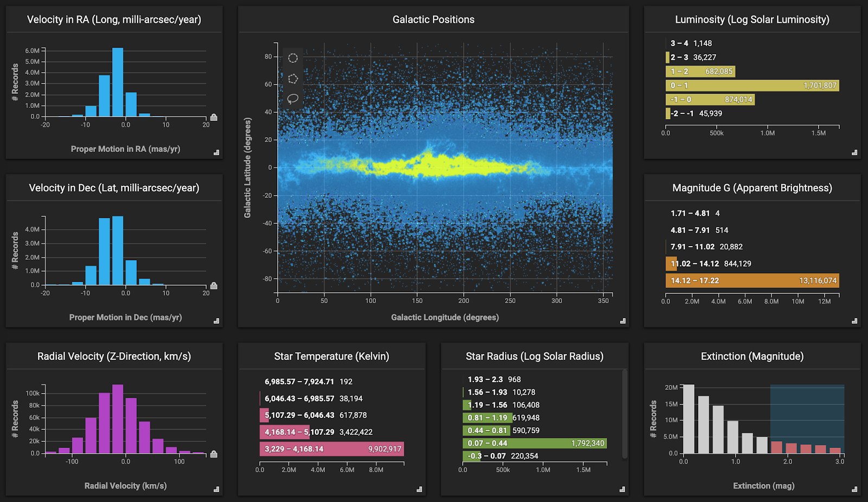
Task: Select the 2 – 3 Luminosity row
Action: tap(752, 57)
